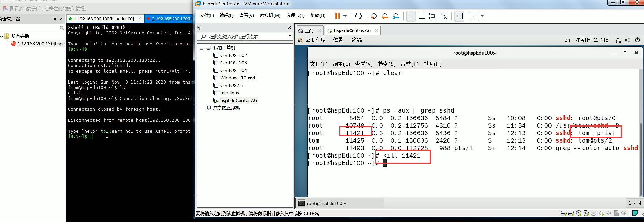Click the webcam device status icon
The height and width of the screenshot is (222, 644).
[624, 213]
